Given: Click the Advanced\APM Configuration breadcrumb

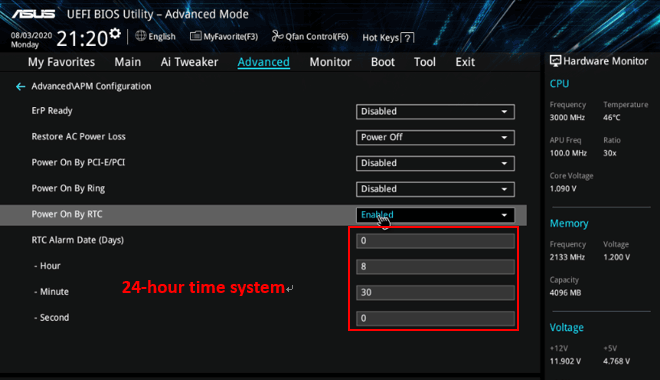Looking at the screenshot, I should pyautogui.click(x=91, y=86).
